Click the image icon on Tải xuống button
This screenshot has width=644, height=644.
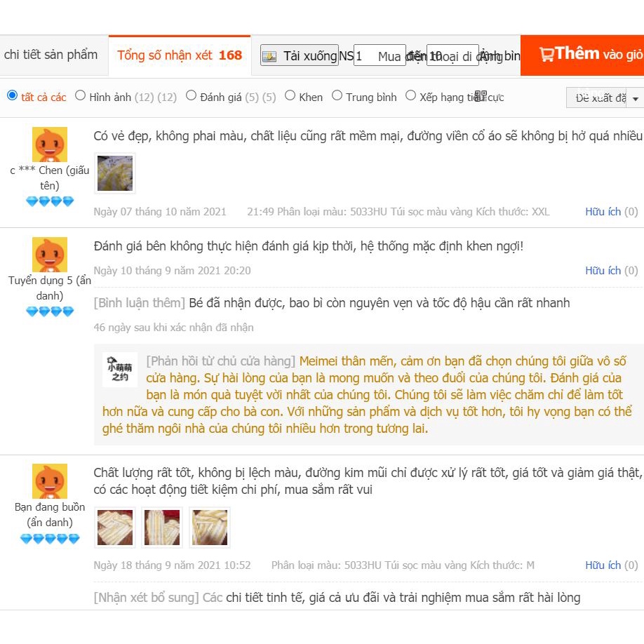coord(269,56)
